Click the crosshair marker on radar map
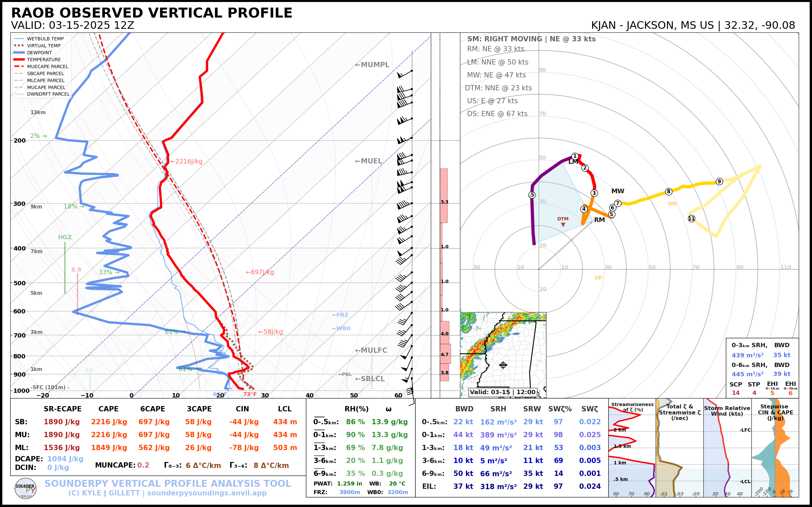Screen dimensions: 812x507 pos(503,365)
